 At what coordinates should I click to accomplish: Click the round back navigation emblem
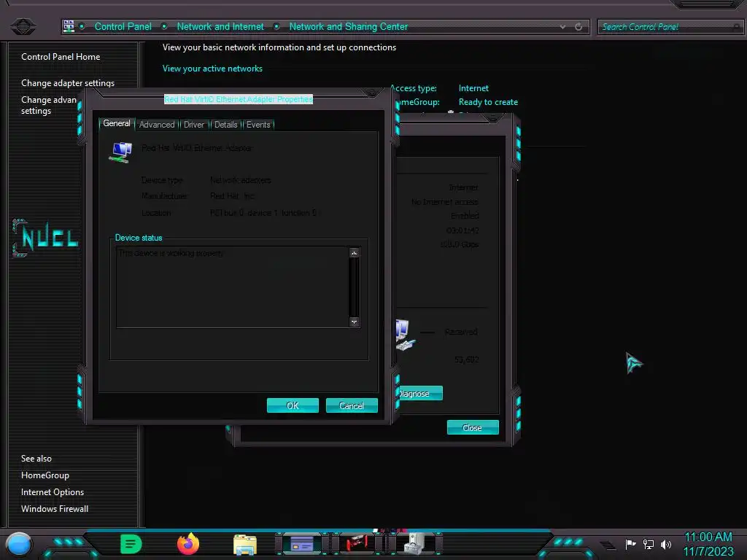[x=23, y=26]
